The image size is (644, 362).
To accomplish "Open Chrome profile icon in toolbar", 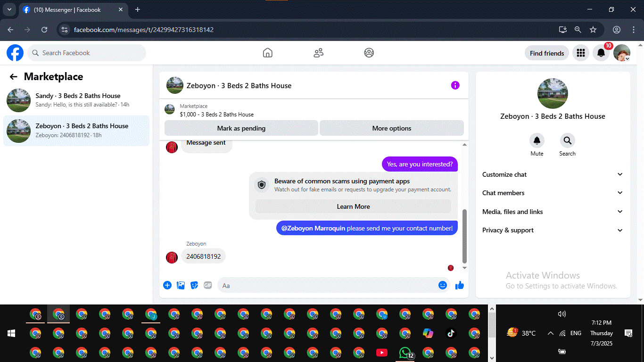I will click(x=617, y=30).
